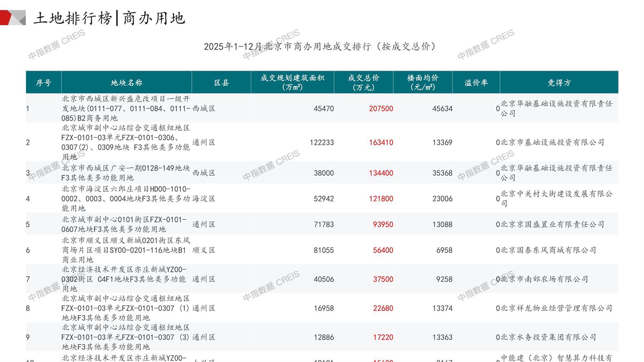The width and height of the screenshot is (644, 362).
Task: Click the 区县 column header
Action: click(221, 83)
